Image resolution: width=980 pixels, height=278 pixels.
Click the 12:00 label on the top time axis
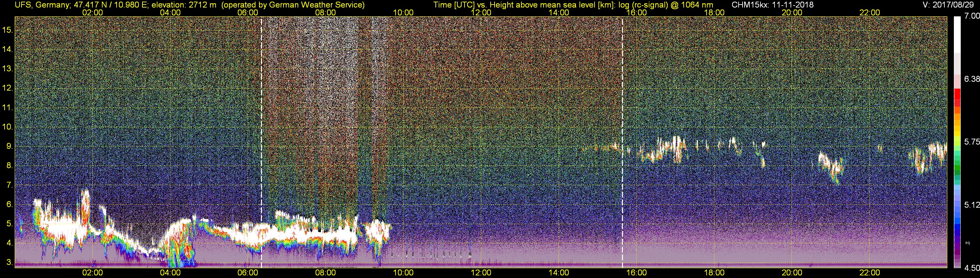pos(481,12)
